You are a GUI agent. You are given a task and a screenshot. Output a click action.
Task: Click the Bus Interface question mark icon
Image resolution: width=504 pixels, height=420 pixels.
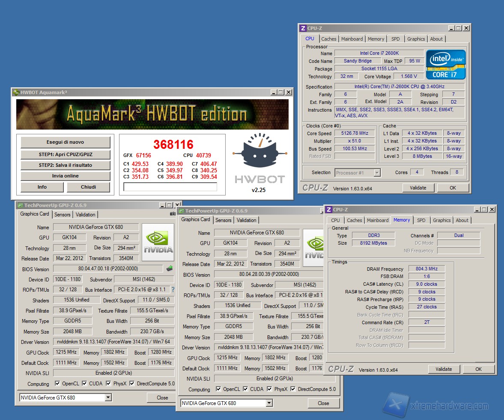tap(173, 290)
